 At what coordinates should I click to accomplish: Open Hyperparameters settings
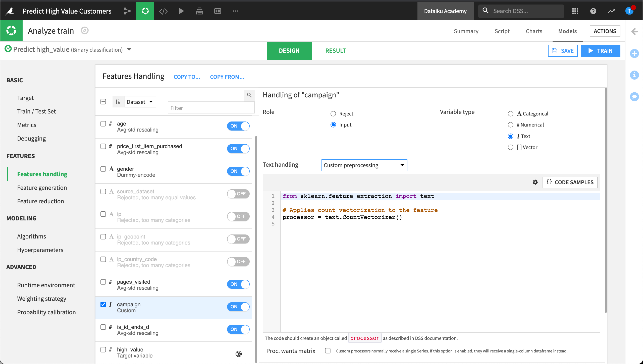coord(40,250)
